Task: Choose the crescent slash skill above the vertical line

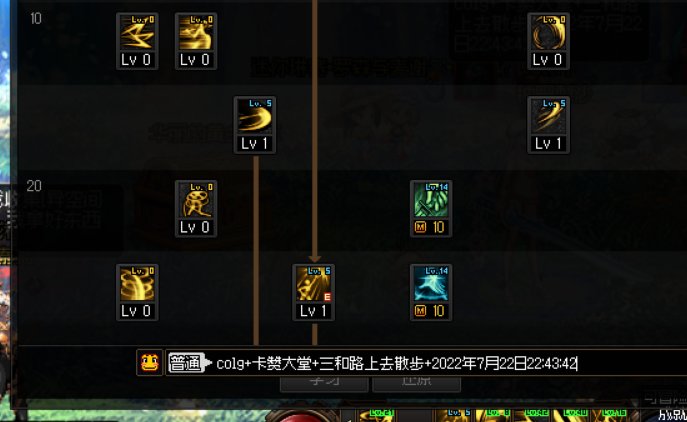Action: tap(255, 125)
